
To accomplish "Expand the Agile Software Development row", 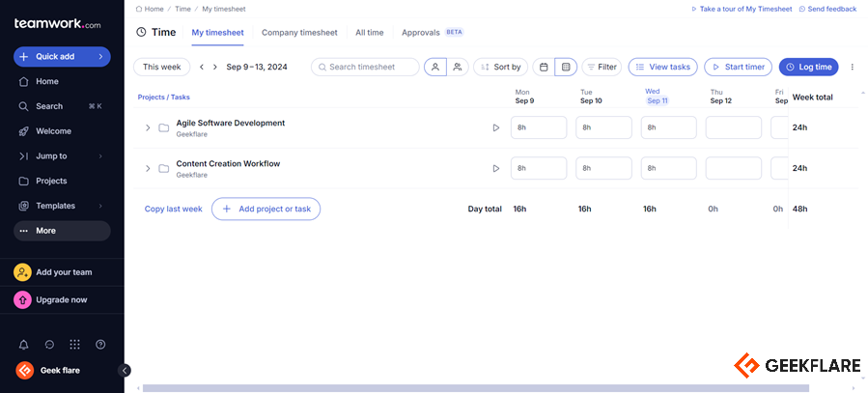I will 148,127.
